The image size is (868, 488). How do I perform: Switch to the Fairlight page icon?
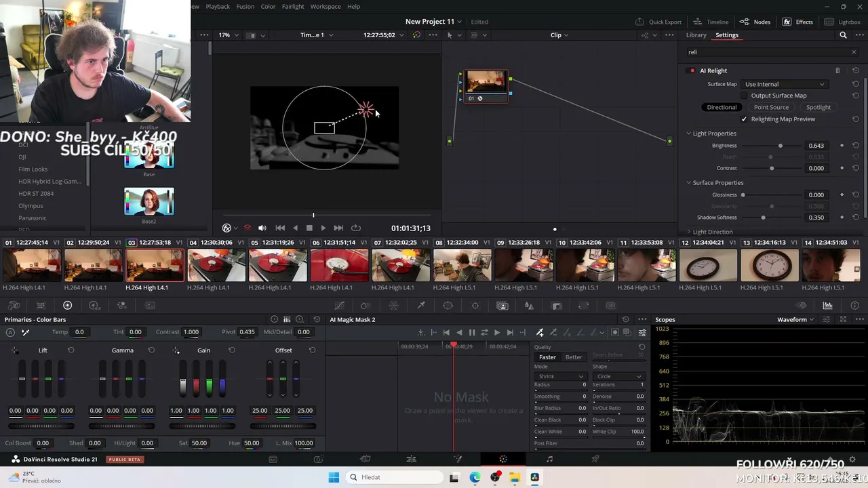point(549,459)
